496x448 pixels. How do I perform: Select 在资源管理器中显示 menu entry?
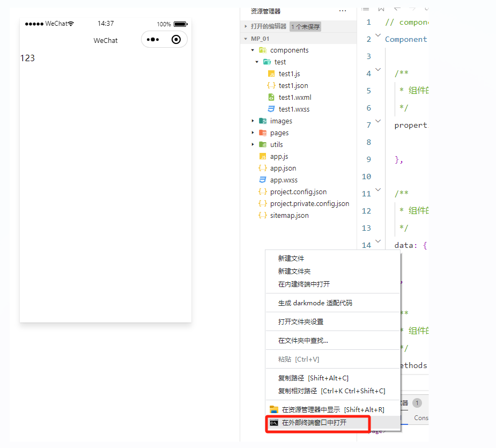(x=333, y=410)
